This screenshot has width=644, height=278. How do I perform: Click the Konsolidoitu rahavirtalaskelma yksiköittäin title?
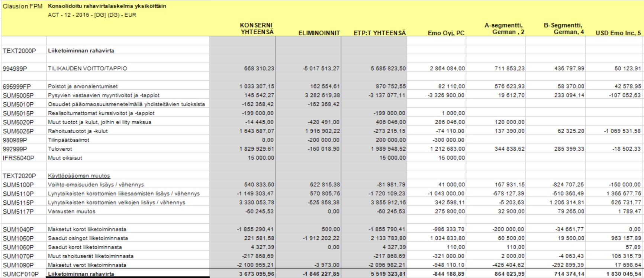(107, 6)
